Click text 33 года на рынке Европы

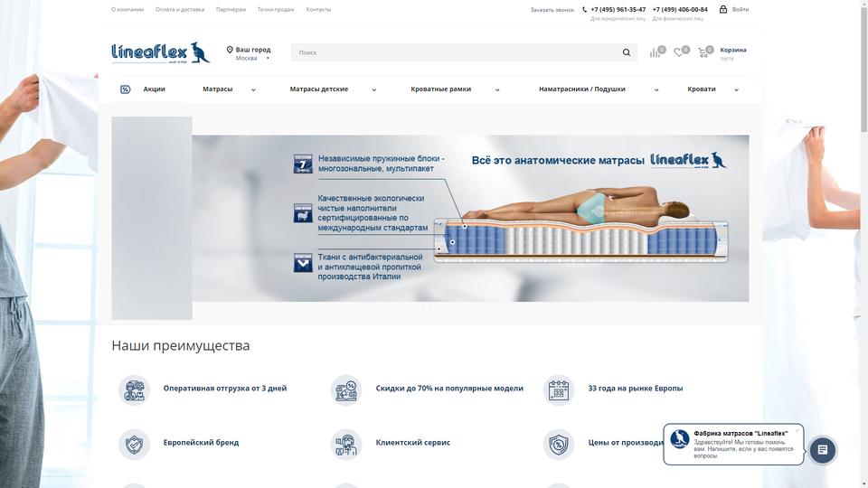pos(636,389)
